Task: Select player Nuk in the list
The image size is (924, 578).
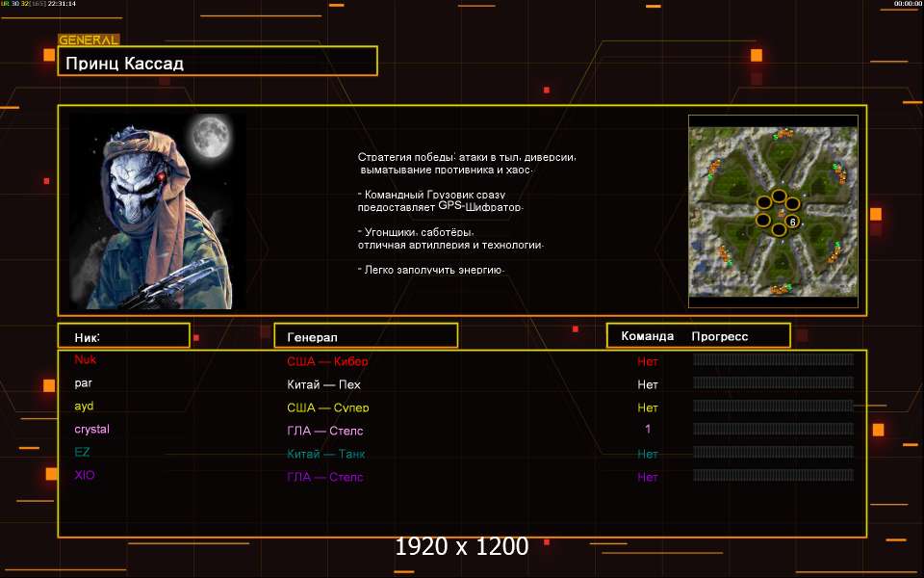Action: click(x=85, y=359)
